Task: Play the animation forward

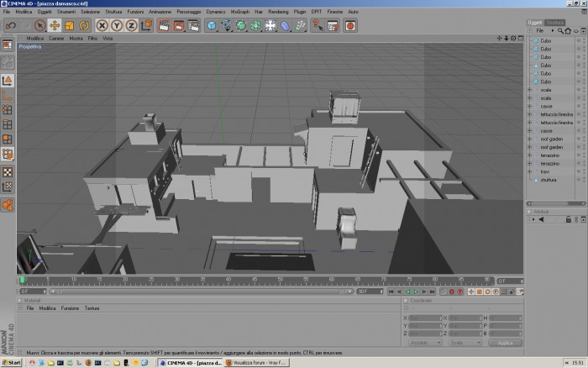Action: [416, 292]
